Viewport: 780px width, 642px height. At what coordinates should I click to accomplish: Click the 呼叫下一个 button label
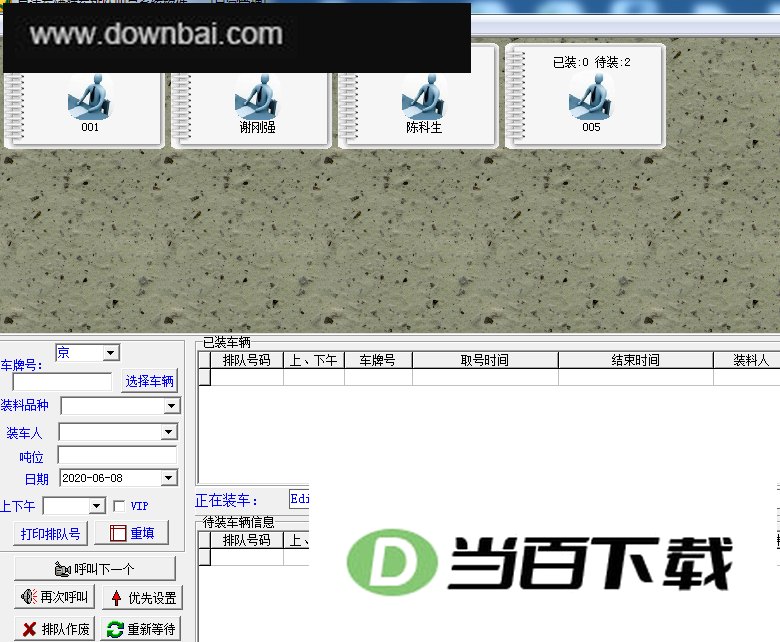pyautogui.click(x=103, y=569)
